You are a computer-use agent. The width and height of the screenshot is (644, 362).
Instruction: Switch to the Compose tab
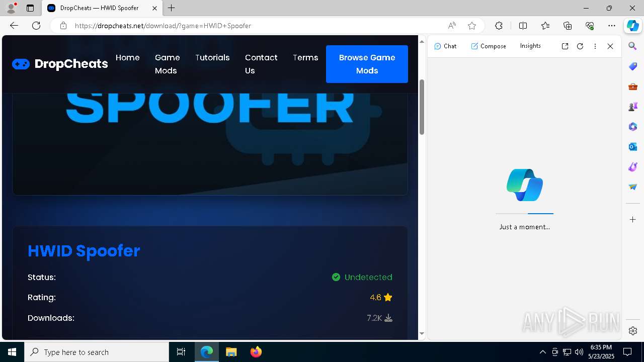point(489,46)
